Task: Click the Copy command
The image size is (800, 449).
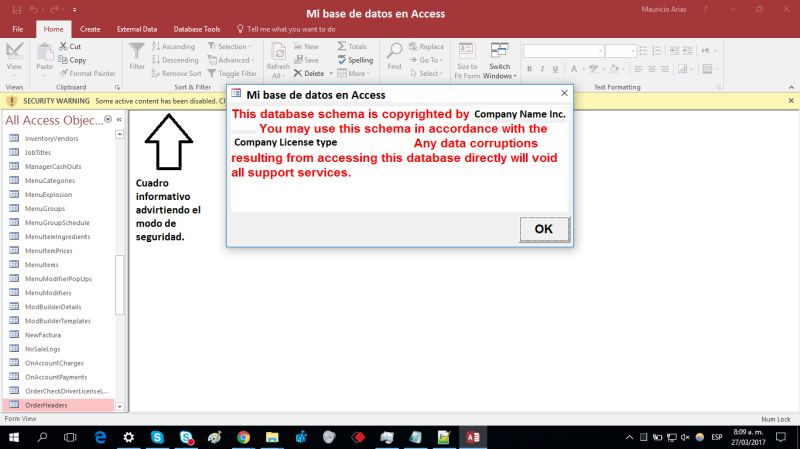Action: tap(72, 60)
